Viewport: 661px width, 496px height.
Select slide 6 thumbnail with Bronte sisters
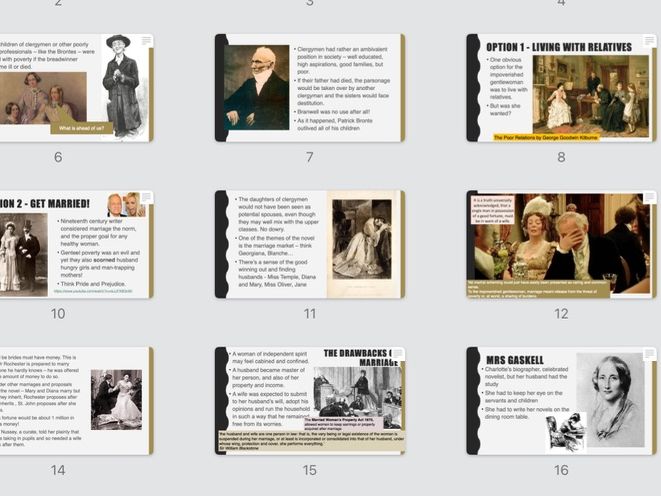76,88
